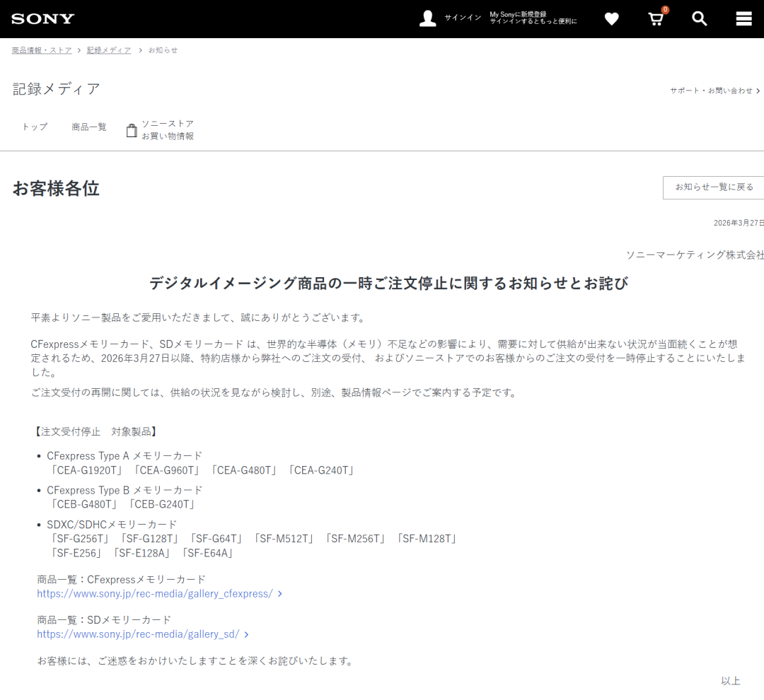Select the 商品一覧 navigation tab
Screen dimensions: 764x700
click(x=89, y=127)
